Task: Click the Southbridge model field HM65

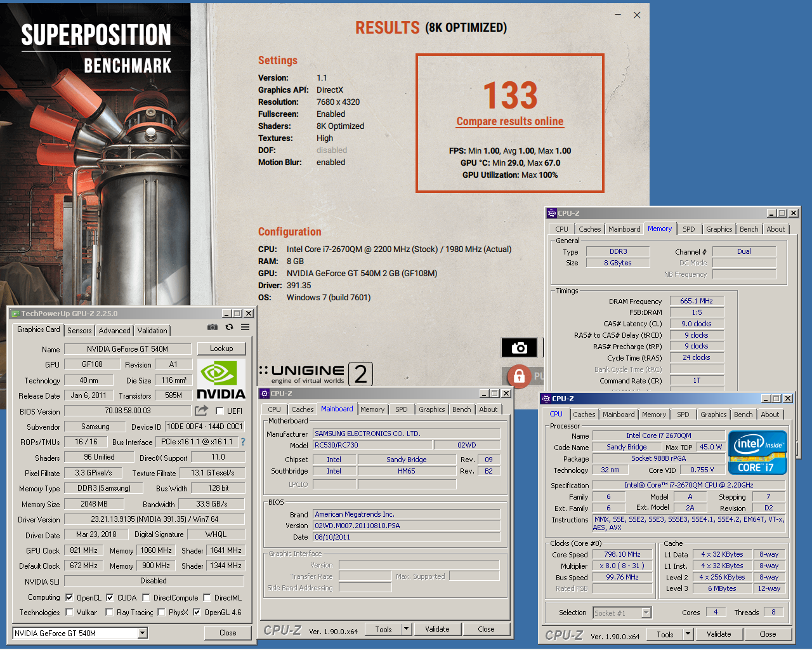Action: point(407,471)
